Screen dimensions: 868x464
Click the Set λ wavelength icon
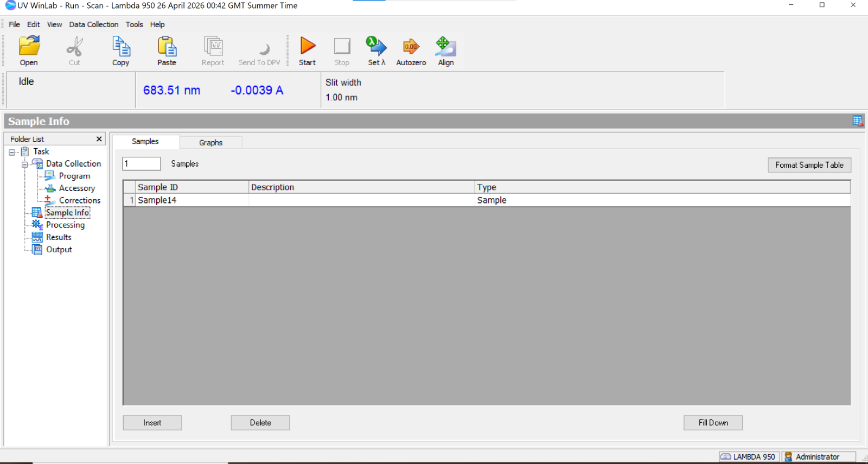pyautogui.click(x=376, y=46)
